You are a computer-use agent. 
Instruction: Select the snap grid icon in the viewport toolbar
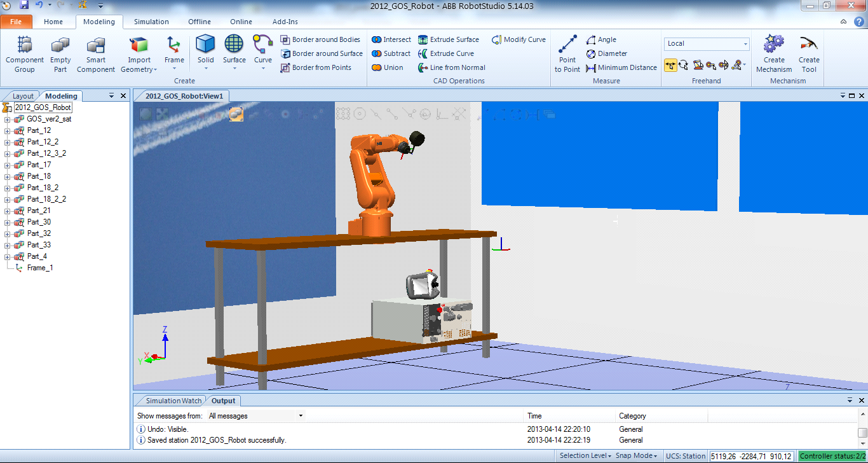click(x=343, y=114)
